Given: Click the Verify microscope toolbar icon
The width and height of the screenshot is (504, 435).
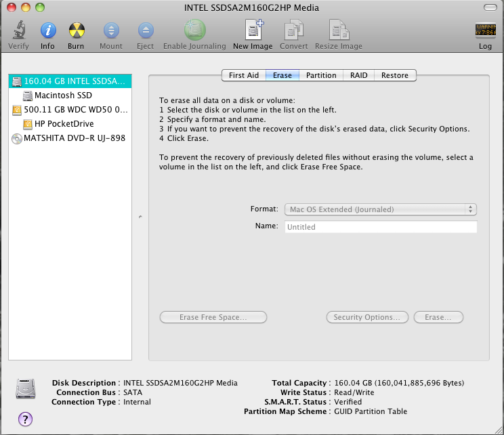Looking at the screenshot, I should click(x=19, y=30).
